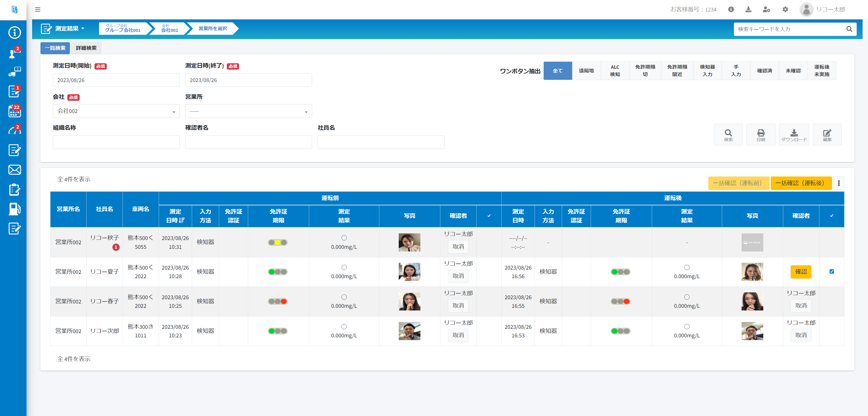Open the calendar icon with badge 22

pyautogui.click(x=14, y=111)
